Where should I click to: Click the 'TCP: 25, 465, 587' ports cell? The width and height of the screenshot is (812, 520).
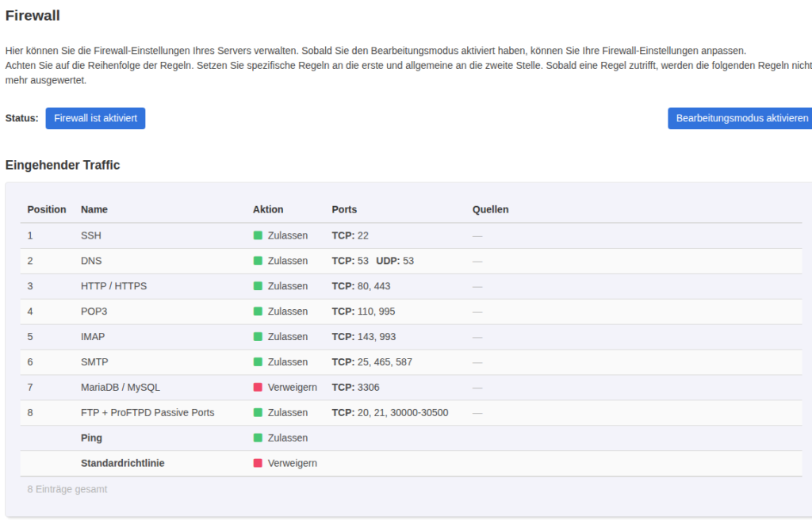tap(373, 361)
